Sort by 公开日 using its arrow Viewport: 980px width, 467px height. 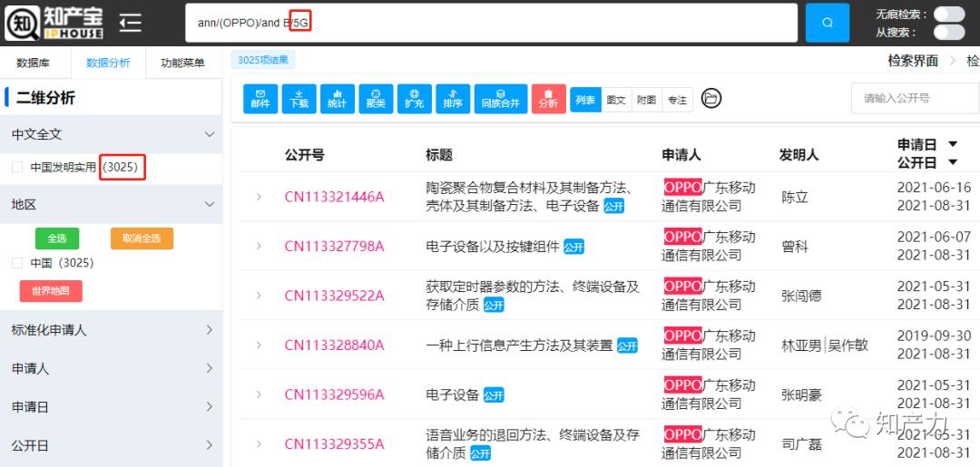pyautogui.click(x=953, y=162)
